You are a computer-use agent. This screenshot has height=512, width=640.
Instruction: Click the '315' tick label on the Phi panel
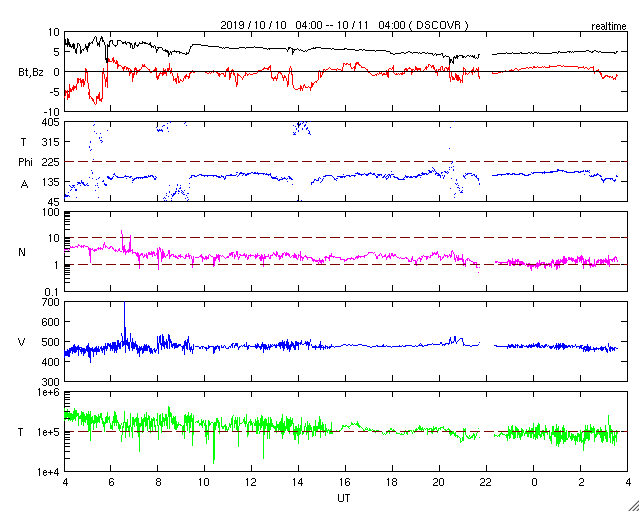coord(51,142)
